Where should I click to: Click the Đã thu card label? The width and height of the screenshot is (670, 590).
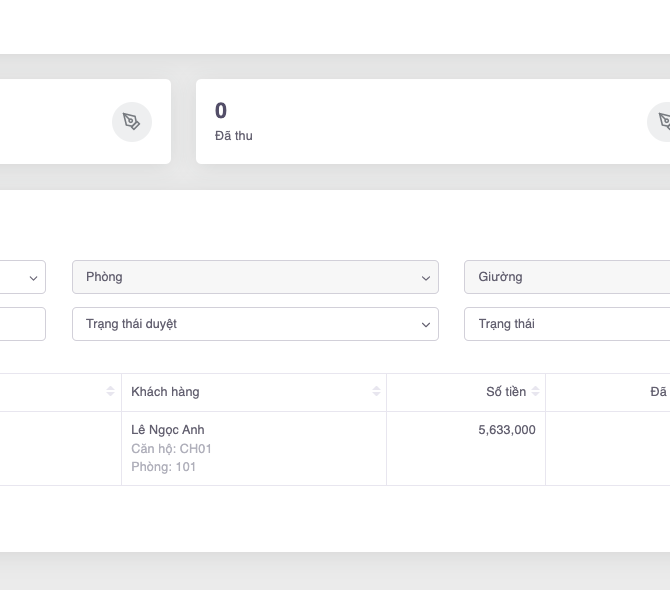click(234, 136)
